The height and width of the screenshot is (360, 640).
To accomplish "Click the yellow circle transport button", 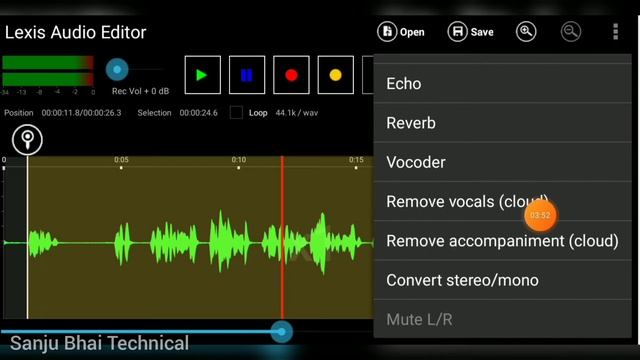I will (336, 75).
